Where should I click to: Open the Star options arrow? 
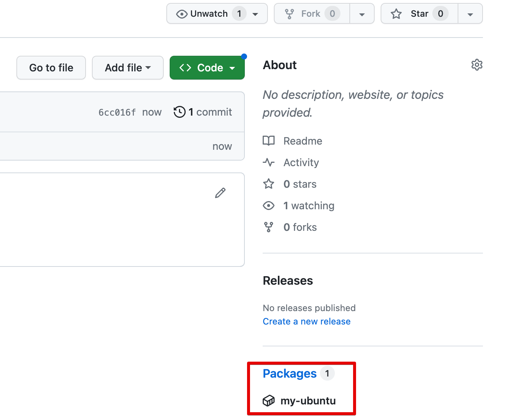click(x=470, y=13)
